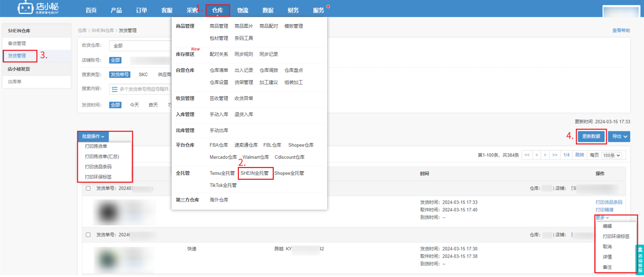Click the 跳转 page jump link
The width and height of the screenshot is (644, 277).
(580, 155)
